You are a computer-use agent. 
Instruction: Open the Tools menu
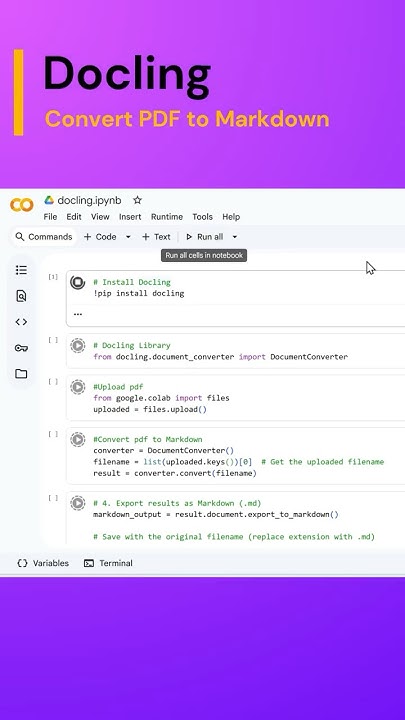(x=202, y=217)
